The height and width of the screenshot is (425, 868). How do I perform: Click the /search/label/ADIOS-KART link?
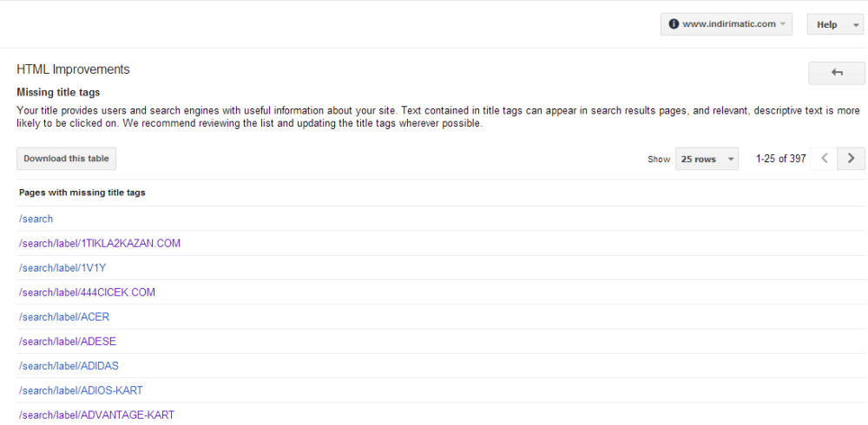point(81,390)
